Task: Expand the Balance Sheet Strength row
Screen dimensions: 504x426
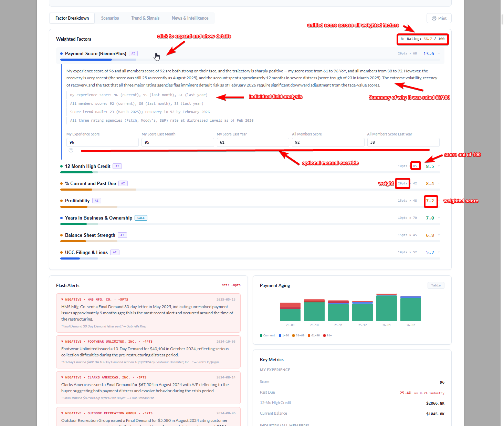Action: (x=90, y=235)
